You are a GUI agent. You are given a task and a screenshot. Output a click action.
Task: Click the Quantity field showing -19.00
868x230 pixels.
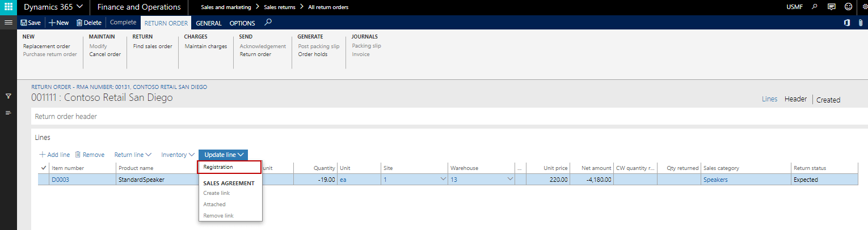click(x=316, y=180)
